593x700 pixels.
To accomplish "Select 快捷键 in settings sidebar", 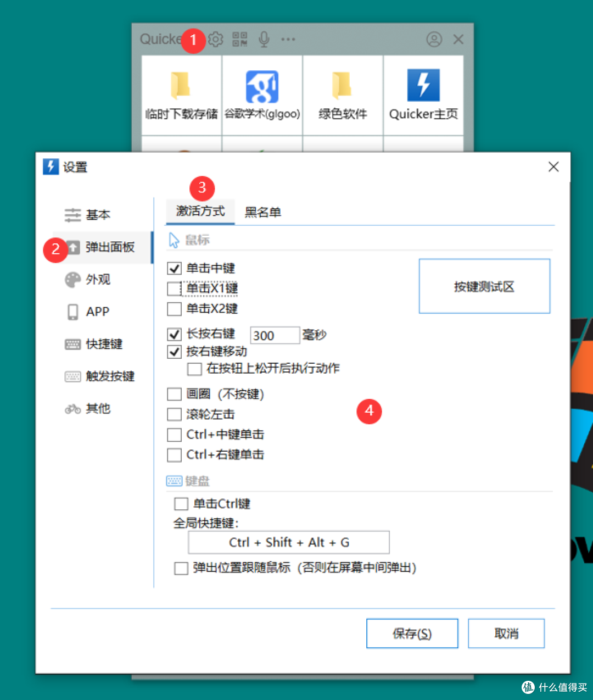I will (x=94, y=344).
